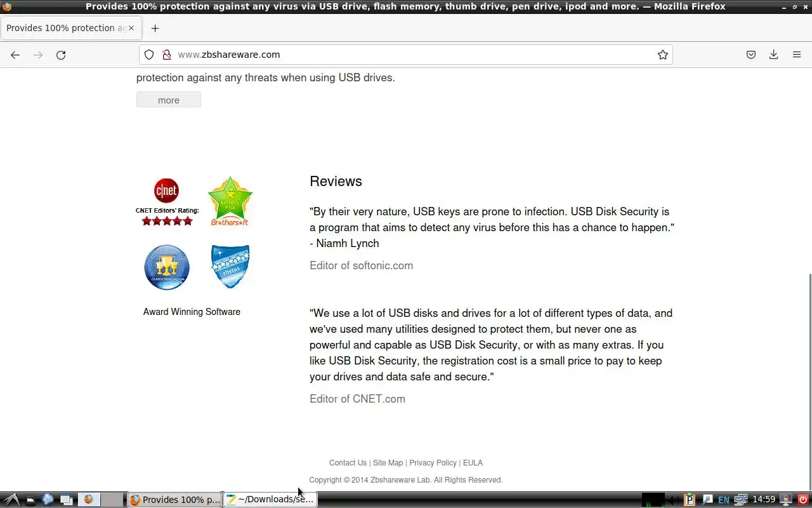The height and width of the screenshot is (508, 812).
Task: Click the GearDownload Editor's Choice badge
Action: (x=167, y=267)
